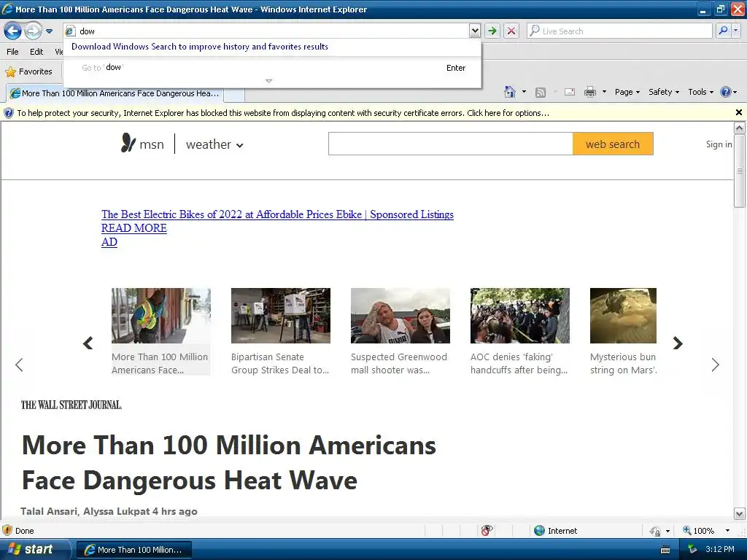Open the File menu
The height and width of the screenshot is (560, 747).
pyautogui.click(x=13, y=52)
